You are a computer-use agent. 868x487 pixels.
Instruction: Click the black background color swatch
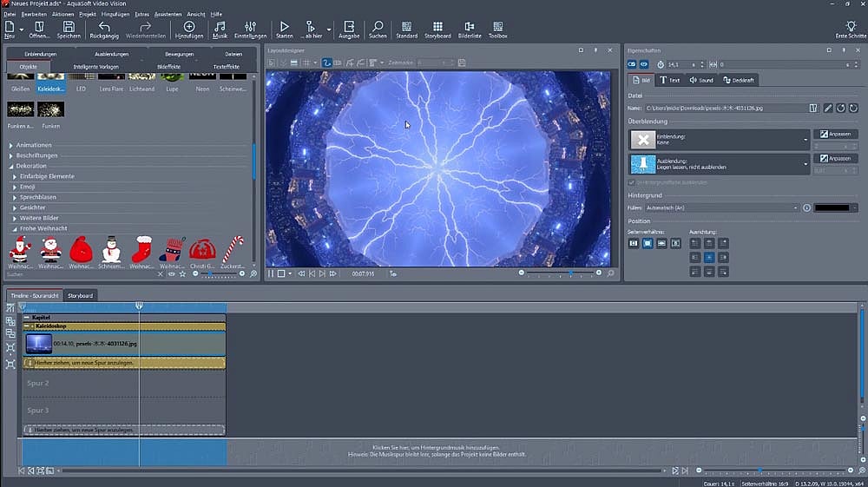pyautogui.click(x=832, y=207)
